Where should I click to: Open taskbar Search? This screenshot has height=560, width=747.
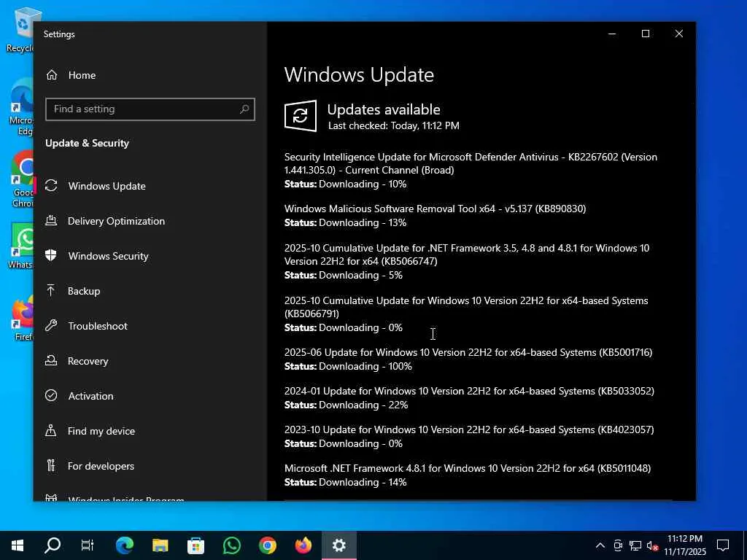(53, 545)
